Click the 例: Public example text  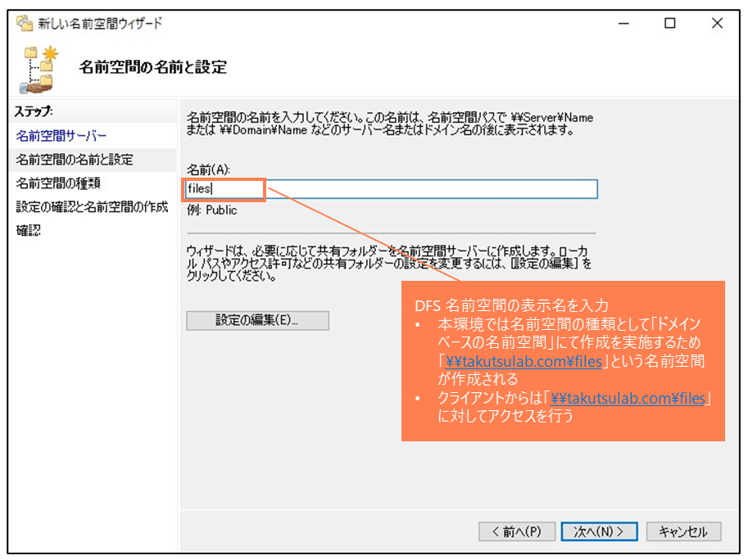tap(212, 210)
